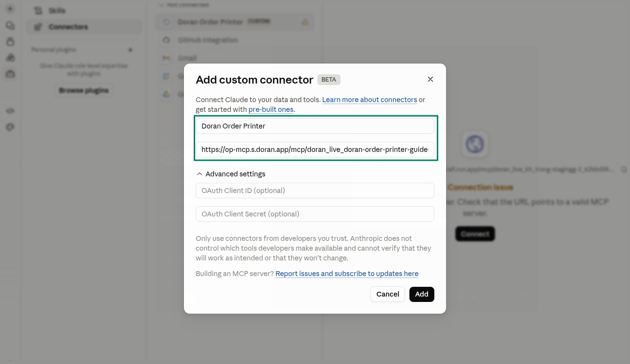Click the Google Drive icon in connector list
Screen dimensions: 630x364
pyautogui.click(x=166, y=94)
